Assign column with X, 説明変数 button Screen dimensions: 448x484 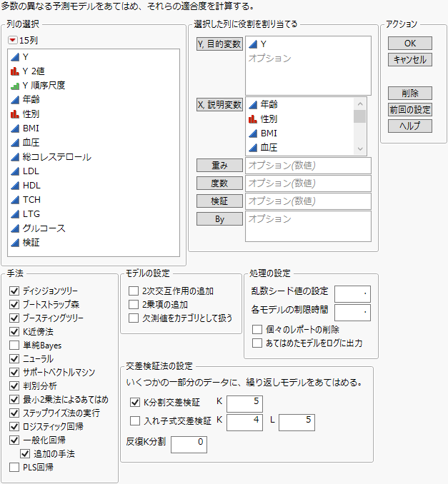pyautogui.click(x=219, y=105)
